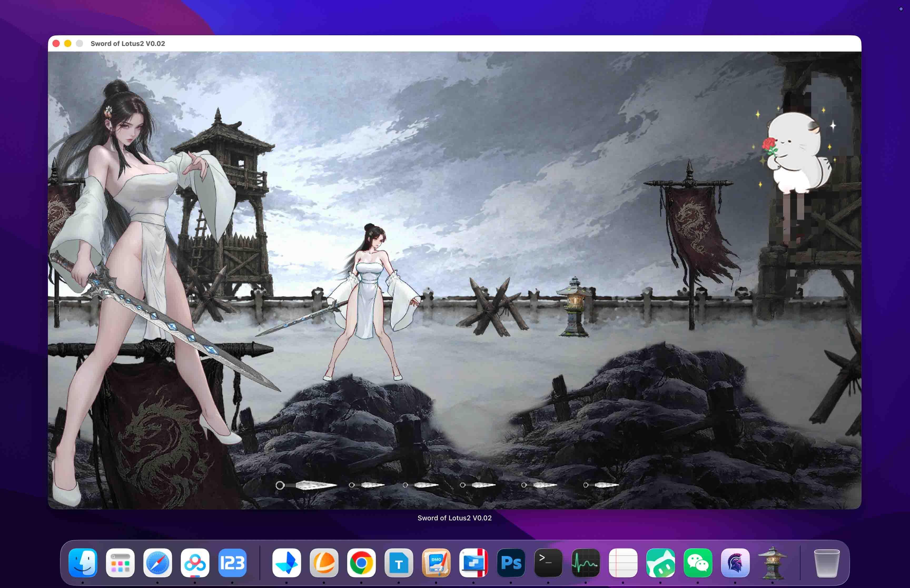
Task: Click the Spartan helmet app icon
Action: (x=735, y=563)
